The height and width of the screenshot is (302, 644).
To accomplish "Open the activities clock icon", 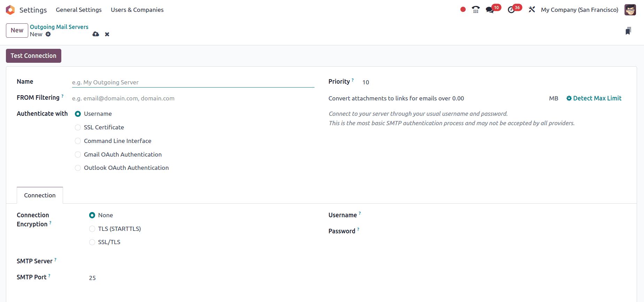I will [511, 10].
